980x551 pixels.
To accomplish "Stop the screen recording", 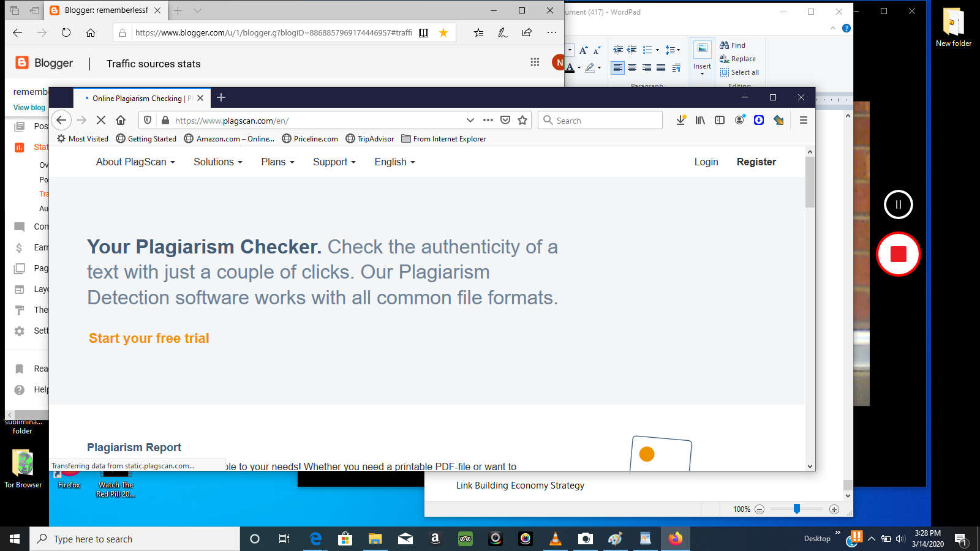I will [899, 254].
